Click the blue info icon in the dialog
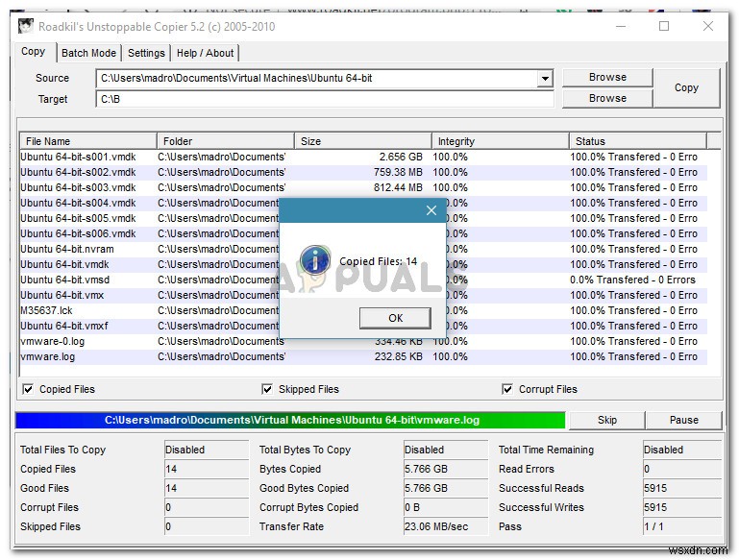The image size is (739, 560). (x=314, y=260)
